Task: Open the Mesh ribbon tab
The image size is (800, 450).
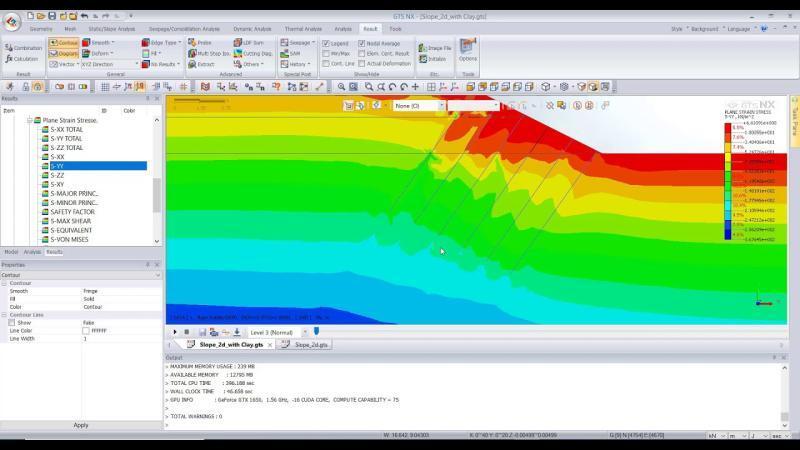Action: (x=70, y=29)
